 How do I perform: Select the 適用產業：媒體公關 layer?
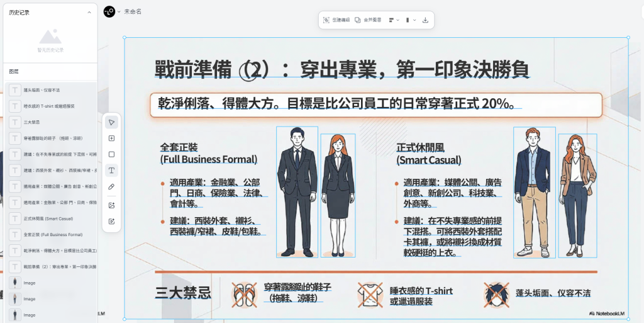pyautogui.click(x=52, y=186)
